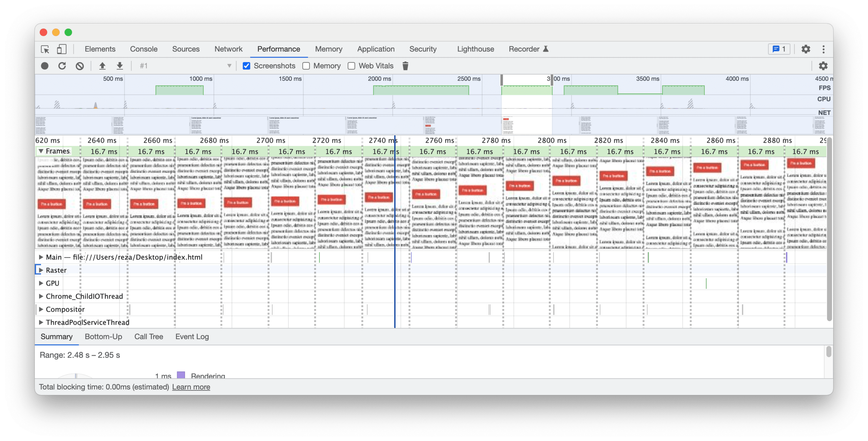Open capture settings gear in Performance toolbar

point(823,66)
